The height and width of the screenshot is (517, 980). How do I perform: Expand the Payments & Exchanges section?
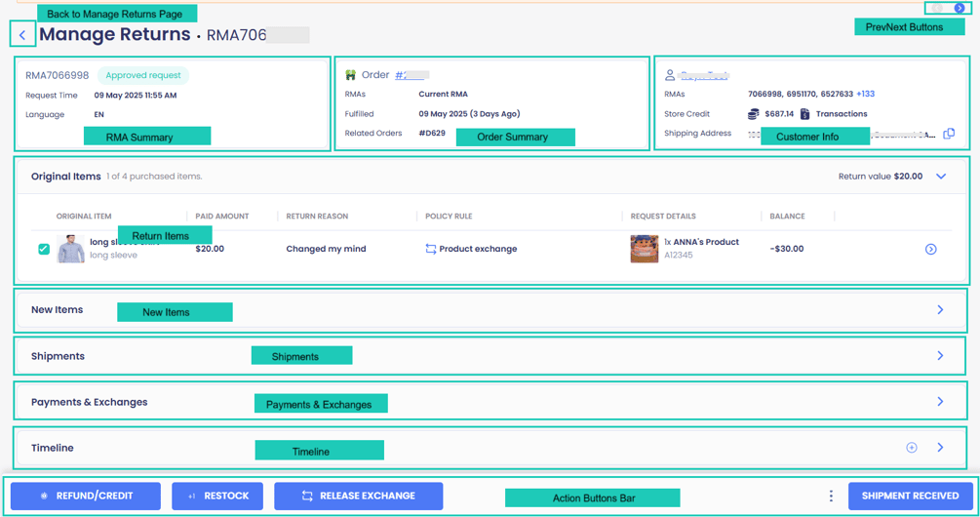940,401
